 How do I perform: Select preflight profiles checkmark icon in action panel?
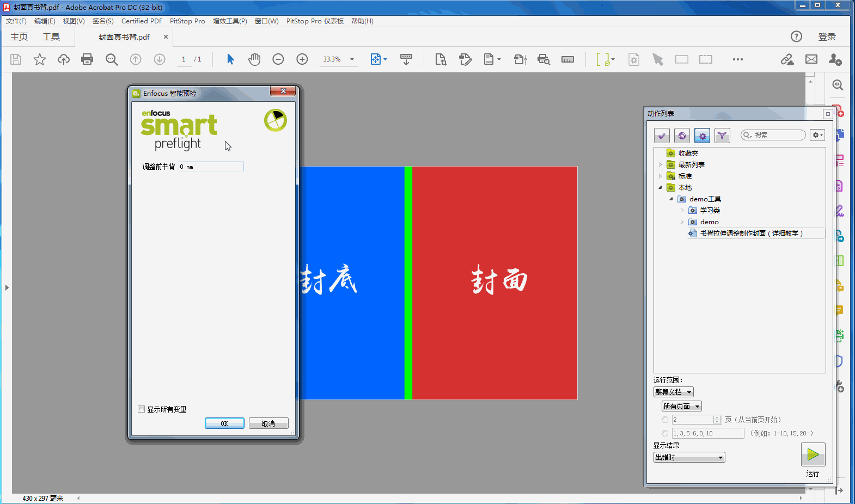pyautogui.click(x=662, y=136)
